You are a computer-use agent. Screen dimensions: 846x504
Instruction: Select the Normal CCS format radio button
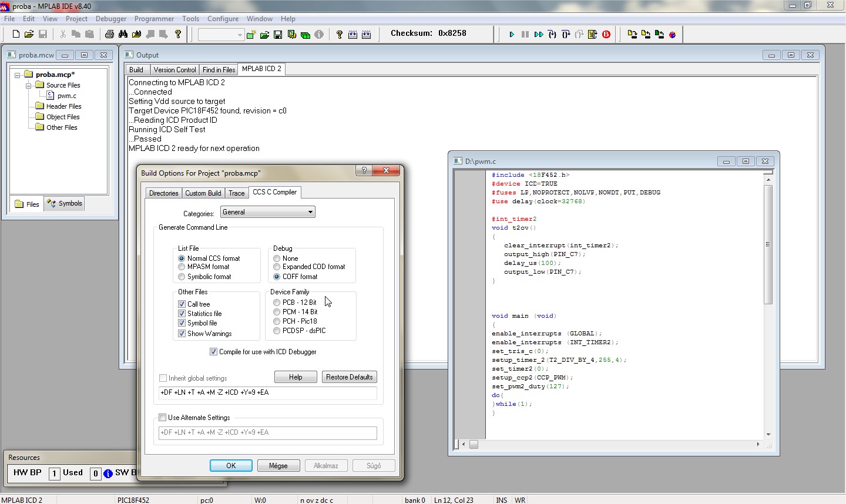click(182, 258)
